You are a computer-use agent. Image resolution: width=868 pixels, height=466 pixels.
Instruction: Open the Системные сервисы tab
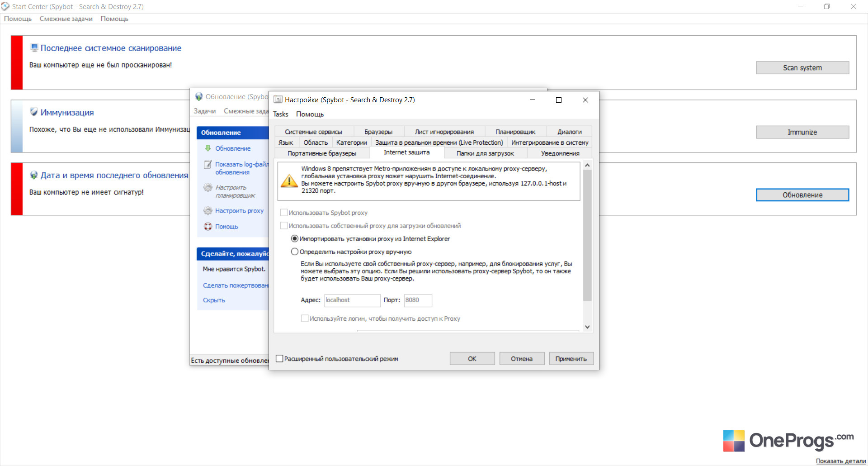[314, 132]
